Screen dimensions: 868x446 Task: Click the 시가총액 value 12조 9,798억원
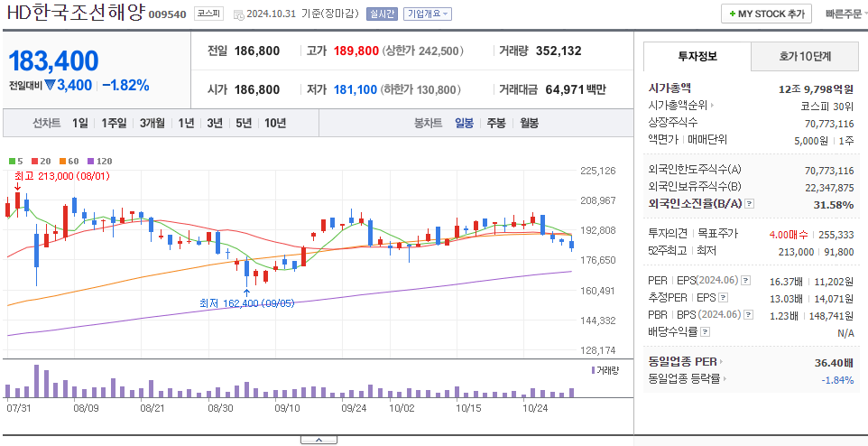(x=816, y=88)
